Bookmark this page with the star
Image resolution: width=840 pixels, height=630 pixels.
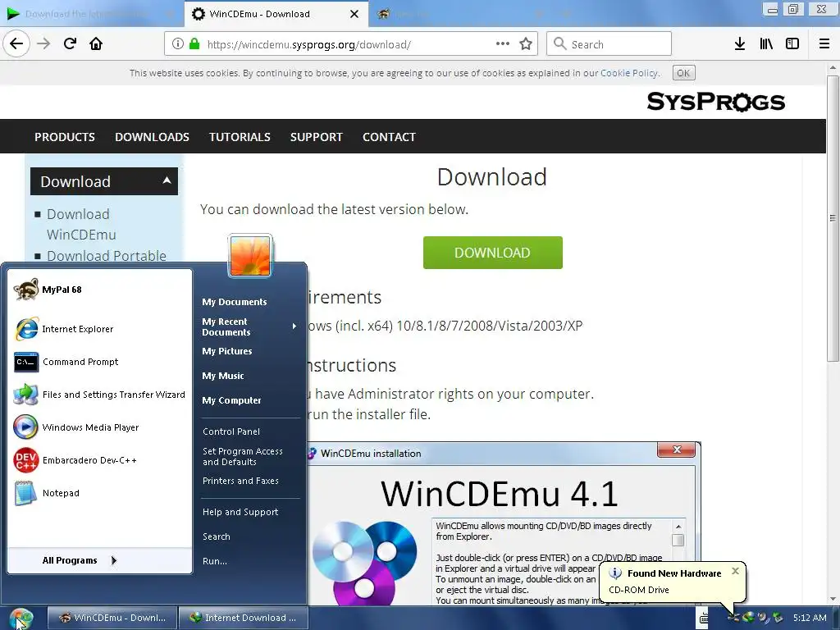coord(526,44)
